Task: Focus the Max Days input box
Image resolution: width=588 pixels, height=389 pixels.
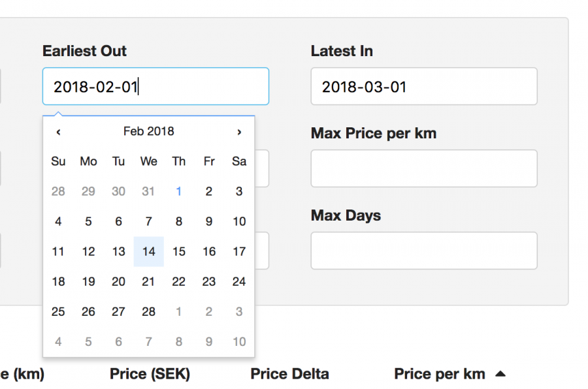Action: click(x=423, y=251)
